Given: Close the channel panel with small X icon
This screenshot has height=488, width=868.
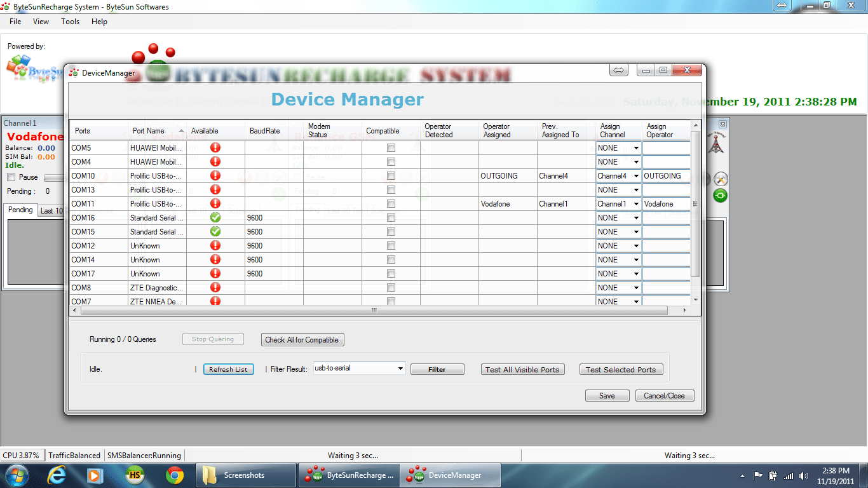Looking at the screenshot, I should (x=722, y=124).
